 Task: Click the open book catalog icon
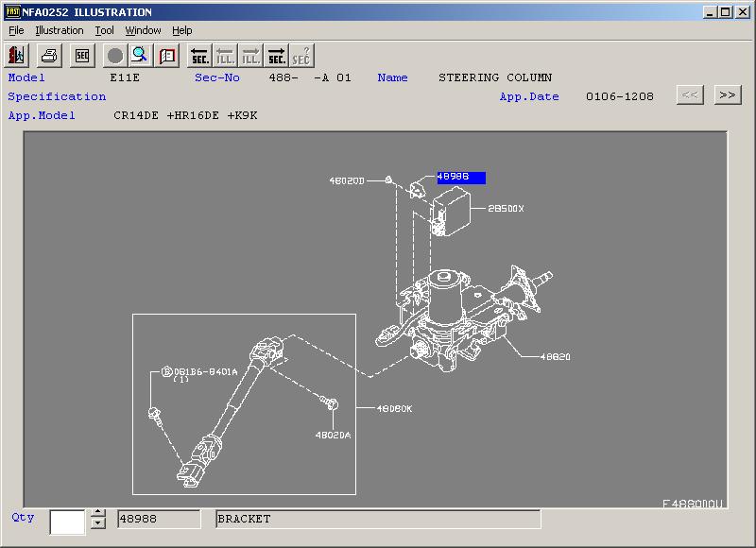pos(167,56)
